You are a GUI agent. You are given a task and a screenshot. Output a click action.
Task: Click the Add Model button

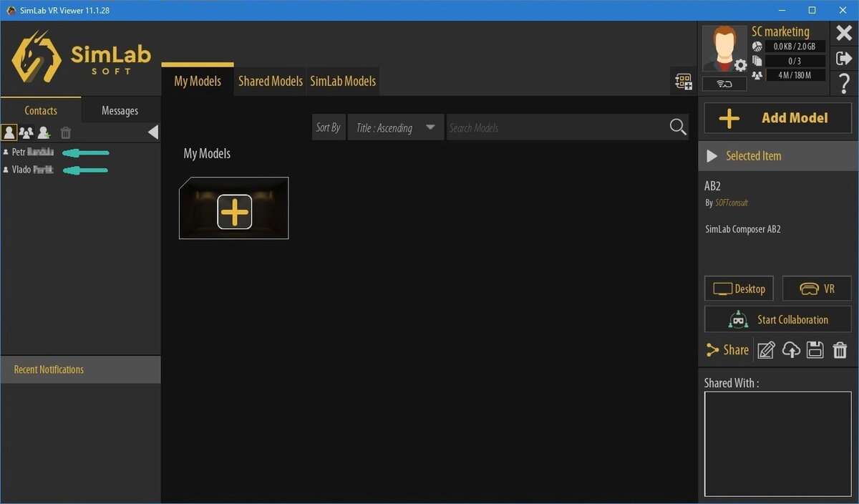coord(778,118)
